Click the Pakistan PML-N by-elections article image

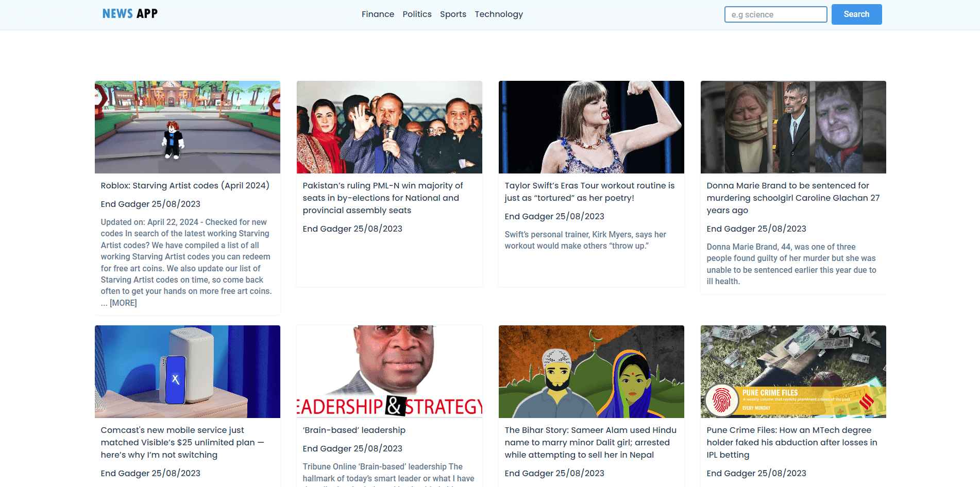389,127
